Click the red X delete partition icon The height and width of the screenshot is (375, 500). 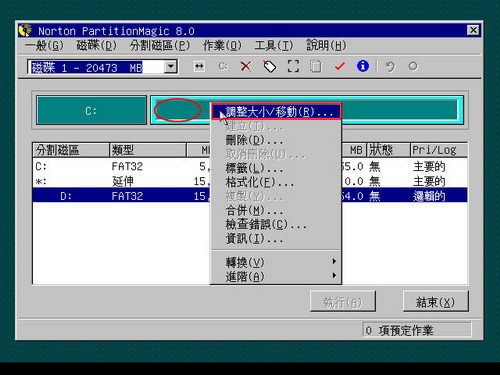coord(246,66)
